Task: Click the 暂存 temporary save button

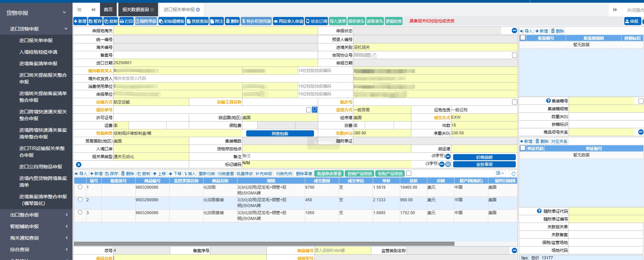Action: pos(95,21)
